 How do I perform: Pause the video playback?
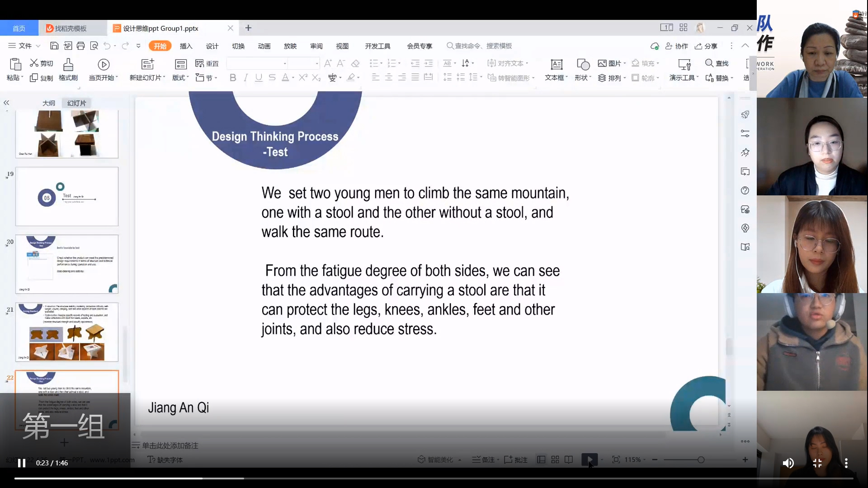tap(21, 463)
